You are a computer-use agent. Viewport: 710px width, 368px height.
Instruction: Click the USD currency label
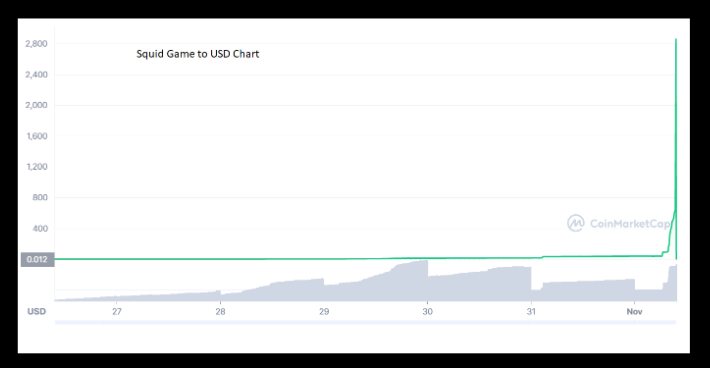37,311
